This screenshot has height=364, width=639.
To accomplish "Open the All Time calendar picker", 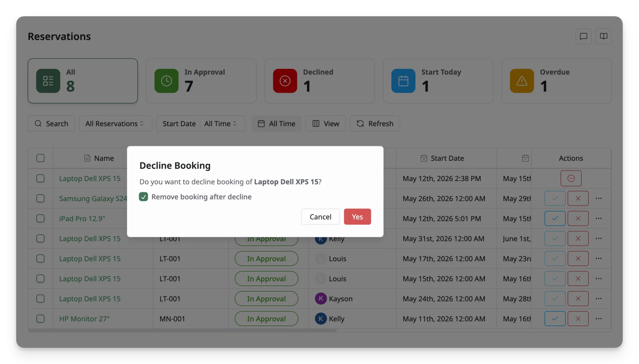I will [x=276, y=123].
